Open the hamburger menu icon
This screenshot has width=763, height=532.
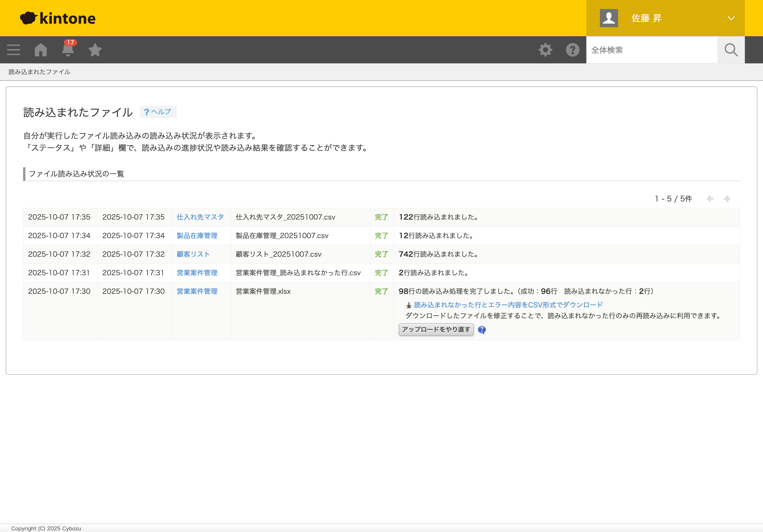(x=14, y=50)
